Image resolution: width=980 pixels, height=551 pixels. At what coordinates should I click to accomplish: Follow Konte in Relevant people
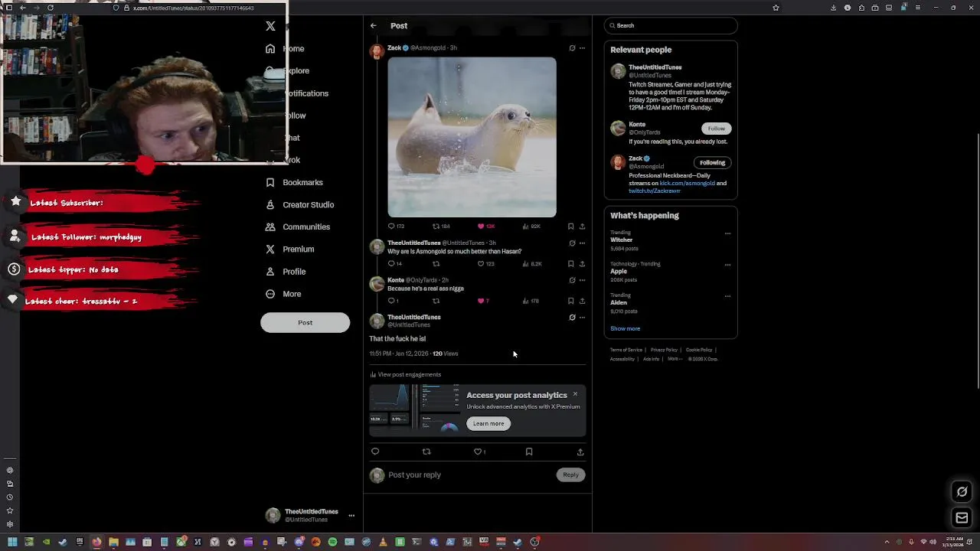(x=717, y=129)
